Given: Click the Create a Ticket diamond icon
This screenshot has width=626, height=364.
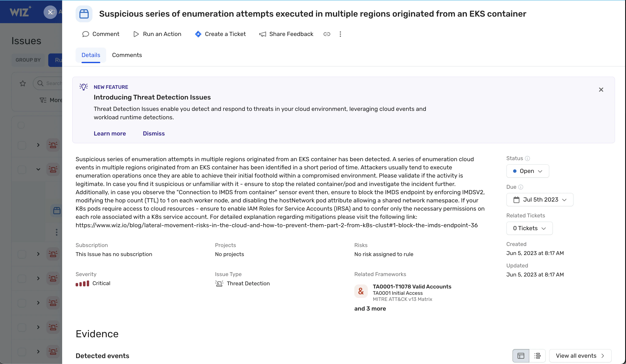Looking at the screenshot, I should click(x=198, y=34).
